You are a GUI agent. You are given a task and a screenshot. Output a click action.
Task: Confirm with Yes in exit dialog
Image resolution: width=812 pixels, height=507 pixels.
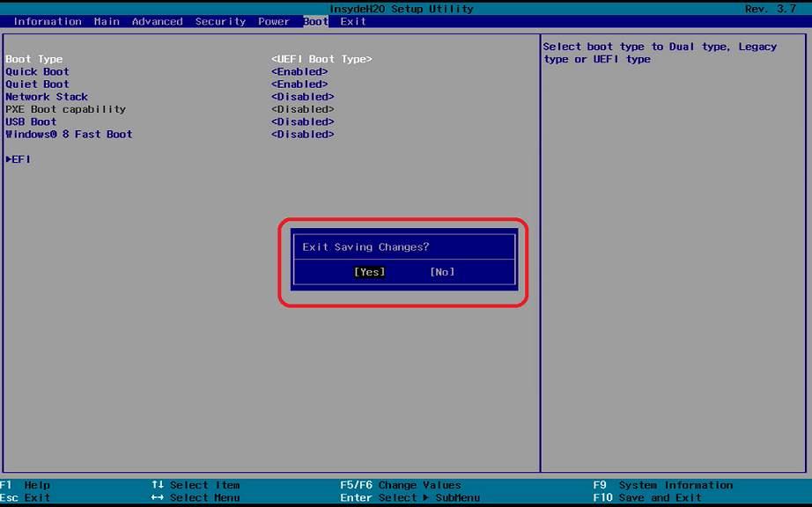pyautogui.click(x=369, y=272)
